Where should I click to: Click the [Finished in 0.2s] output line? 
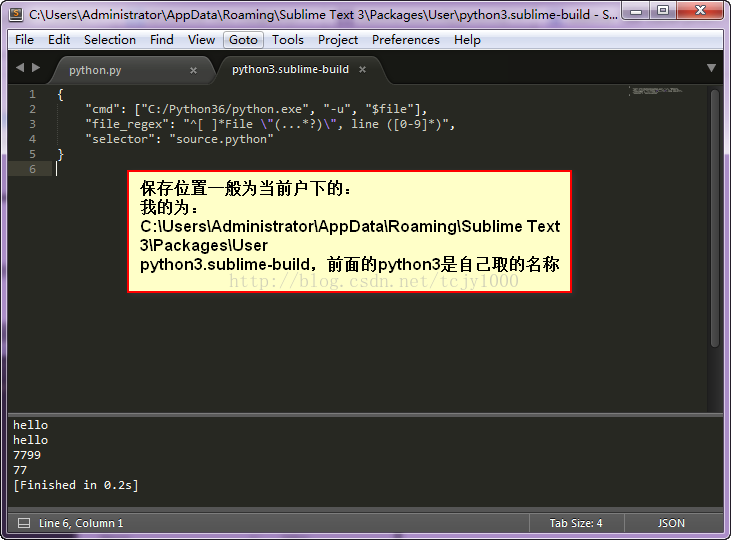coord(76,485)
